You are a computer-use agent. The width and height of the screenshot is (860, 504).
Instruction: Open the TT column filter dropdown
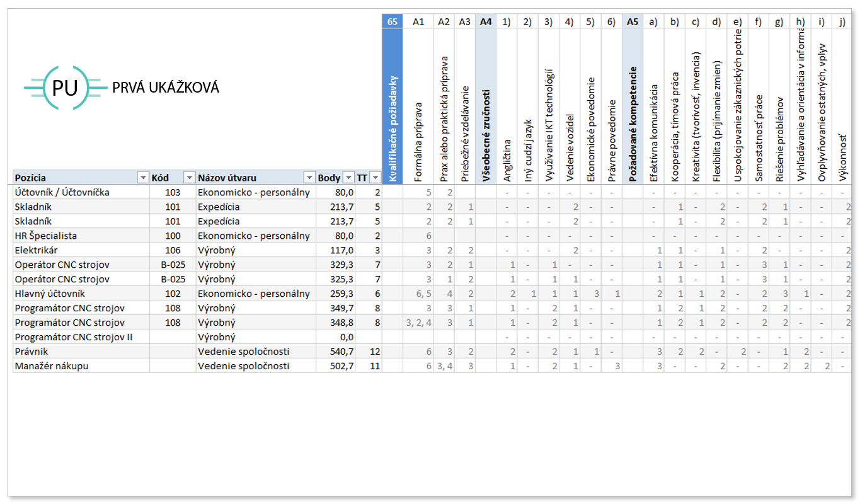[x=376, y=178]
